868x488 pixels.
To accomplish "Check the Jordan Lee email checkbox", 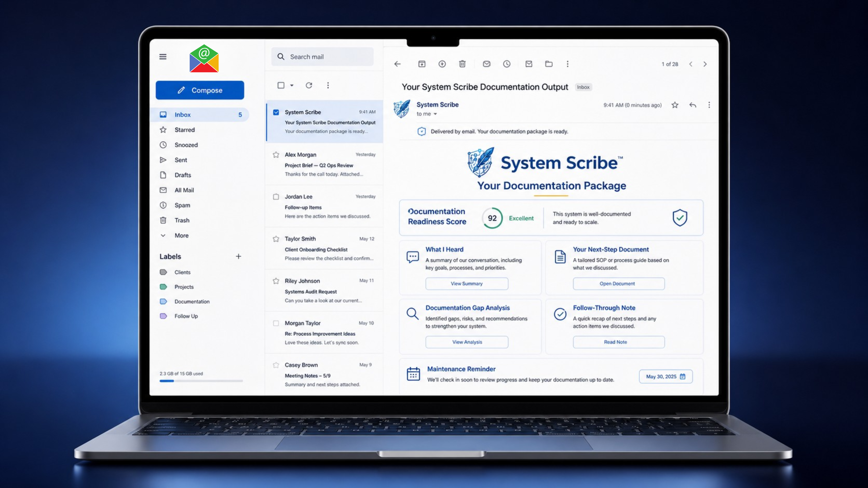I will pos(276,197).
